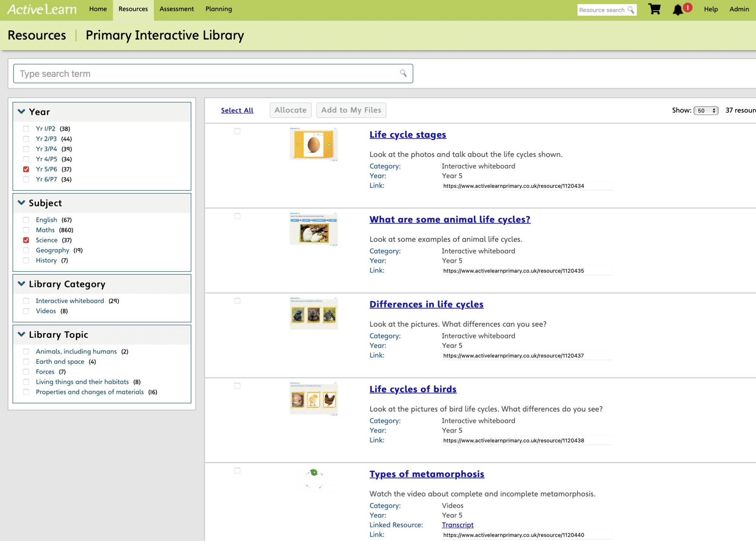Check the Maths subject filter
This screenshot has width=756, height=541.
pyautogui.click(x=26, y=230)
